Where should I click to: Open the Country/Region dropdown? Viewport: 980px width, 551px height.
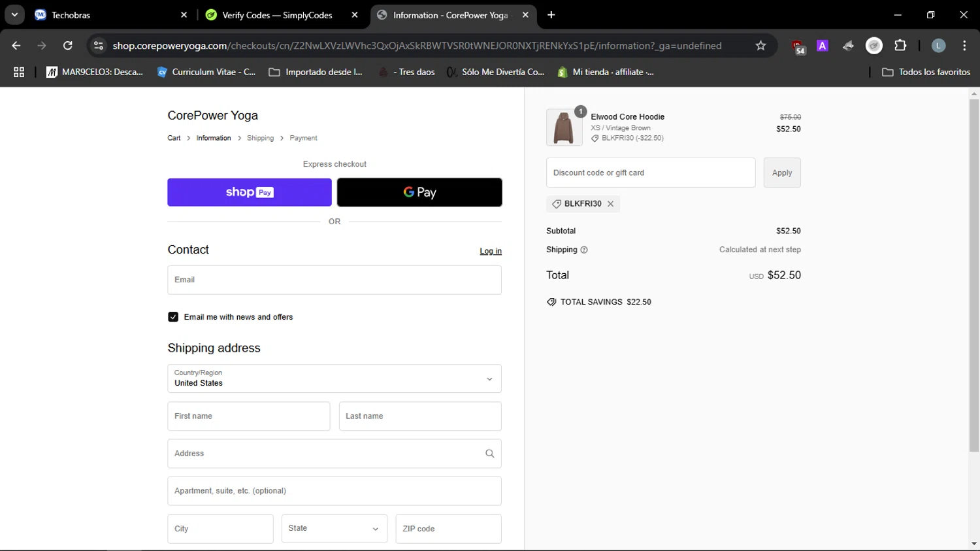click(x=335, y=379)
